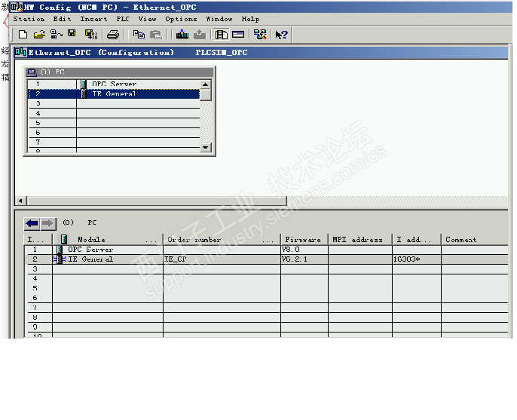Click the Firmware column header

click(x=304, y=240)
